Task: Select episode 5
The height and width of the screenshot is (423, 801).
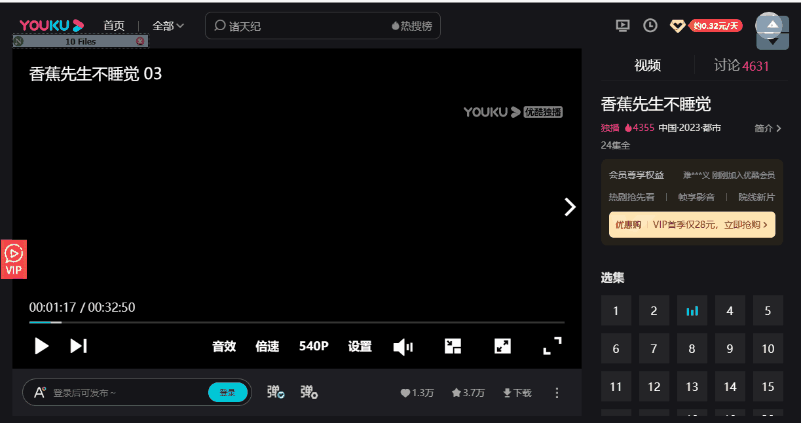Action: click(768, 311)
